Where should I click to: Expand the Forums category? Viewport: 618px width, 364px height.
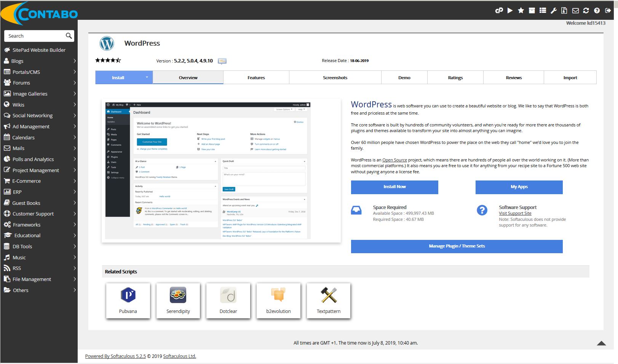click(39, 83)
